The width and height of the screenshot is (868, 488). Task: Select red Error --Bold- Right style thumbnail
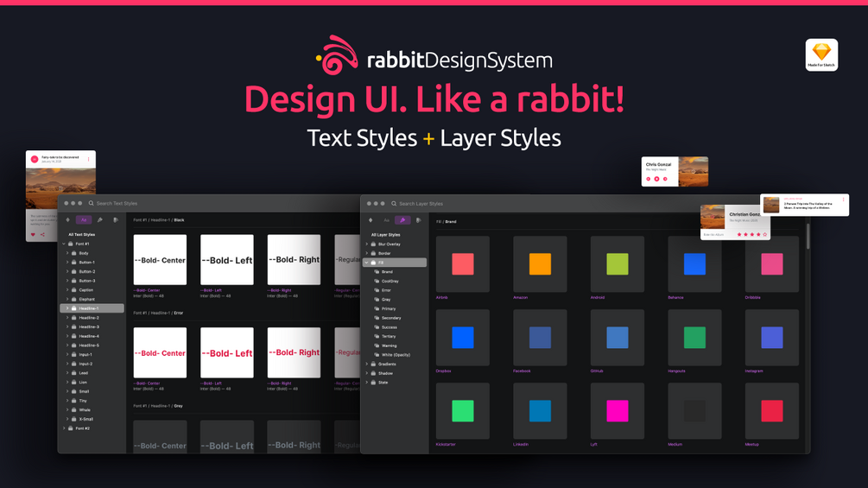294,352
